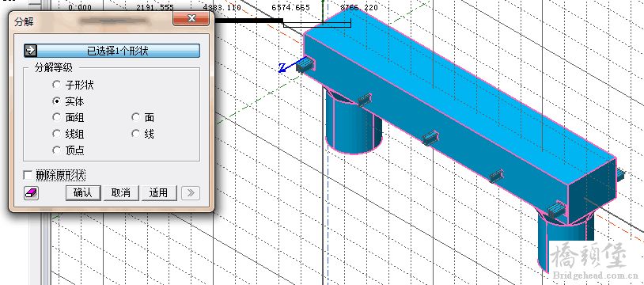The height and width of the screenshot is (285, 644).
Task: Click the eraser icon in dialog
Action: 32,193
